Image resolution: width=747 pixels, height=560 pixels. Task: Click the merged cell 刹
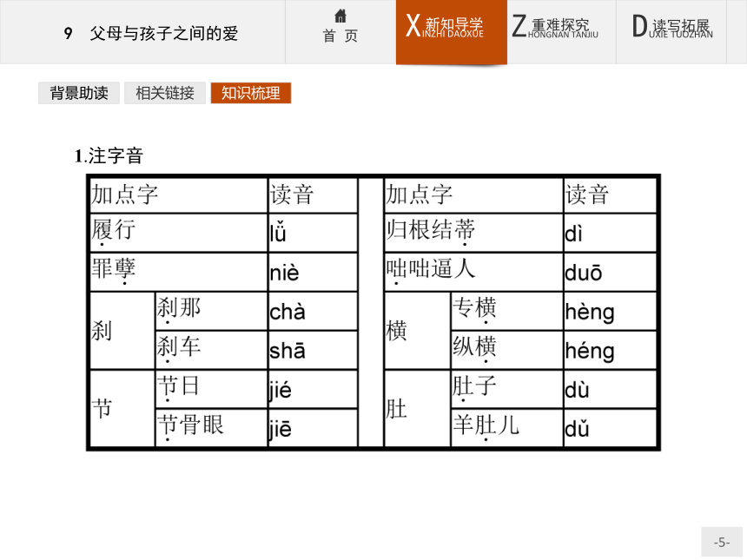(x=122, y=330)
